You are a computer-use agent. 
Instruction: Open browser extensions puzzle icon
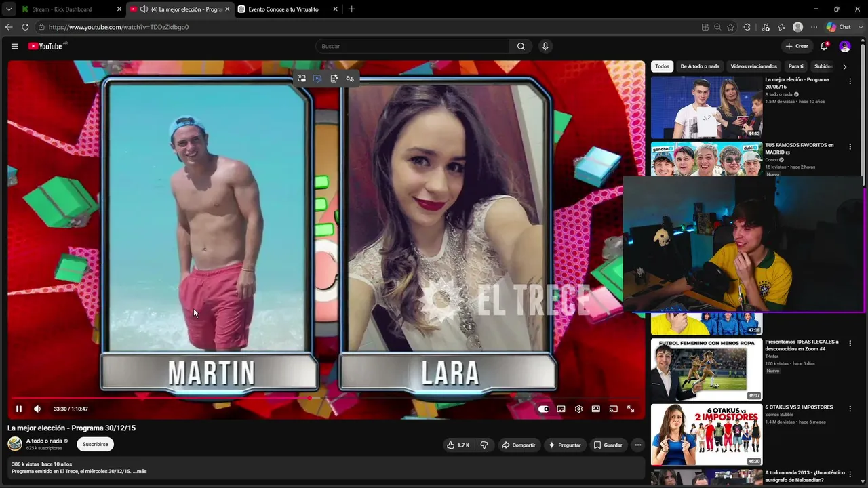747,27
